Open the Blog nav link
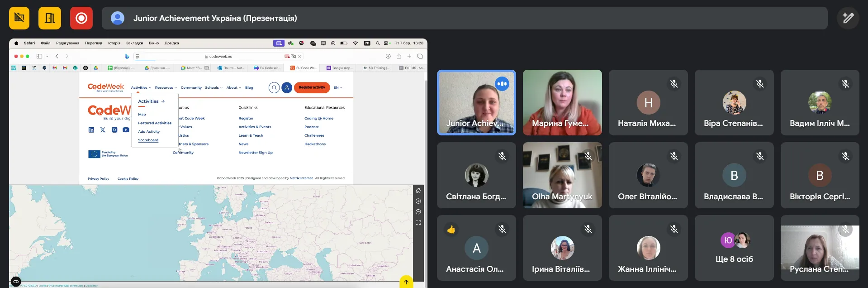This screenshot has height=288, width=868. [249, 88]
